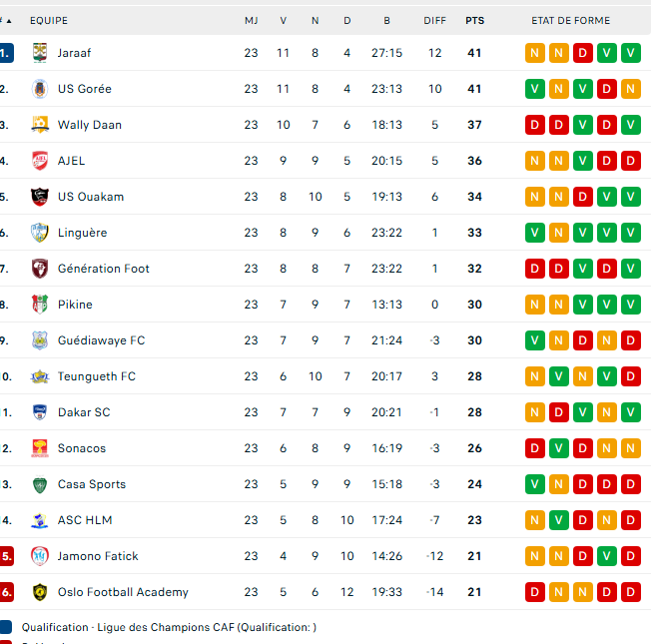The width and height of the screenshot is (657, 644).
Task: Click the Dakar SC team crest
Action: click(x=39, y=412)
